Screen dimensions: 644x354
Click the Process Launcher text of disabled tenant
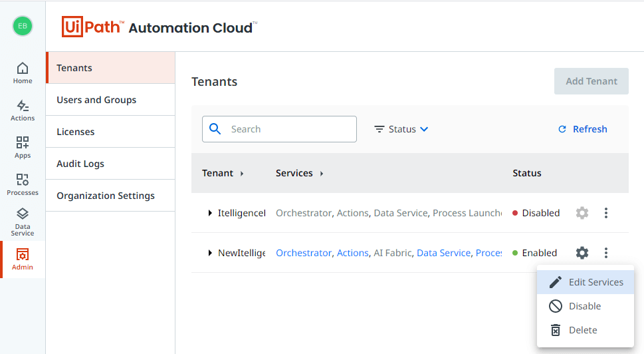[x=467, y=213]
